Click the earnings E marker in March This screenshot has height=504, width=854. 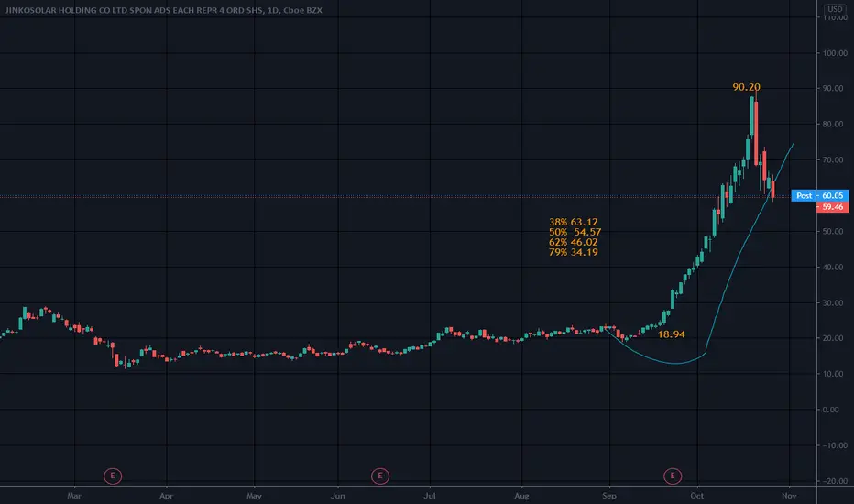pos(113,477)
